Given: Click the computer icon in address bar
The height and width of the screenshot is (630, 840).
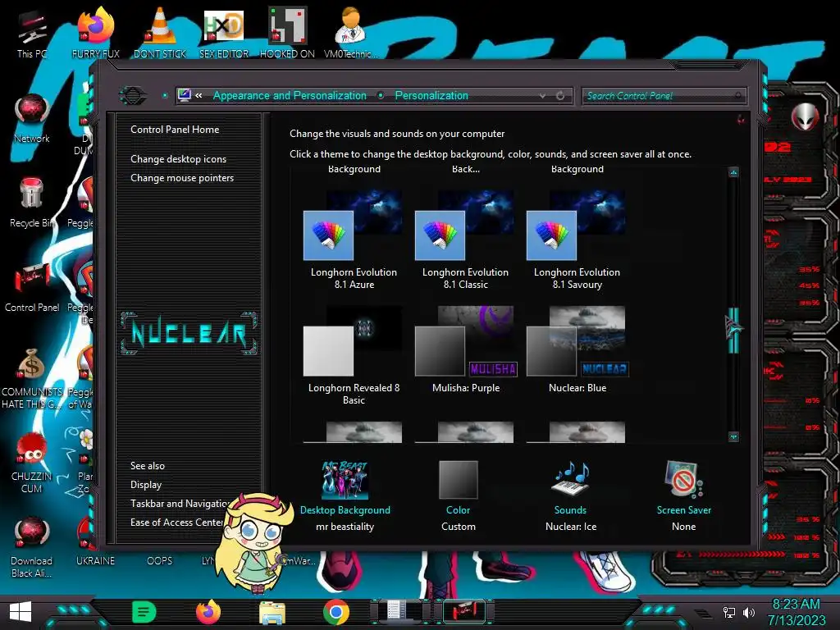Looking at the screenshot, I should [x=185, y=95].
